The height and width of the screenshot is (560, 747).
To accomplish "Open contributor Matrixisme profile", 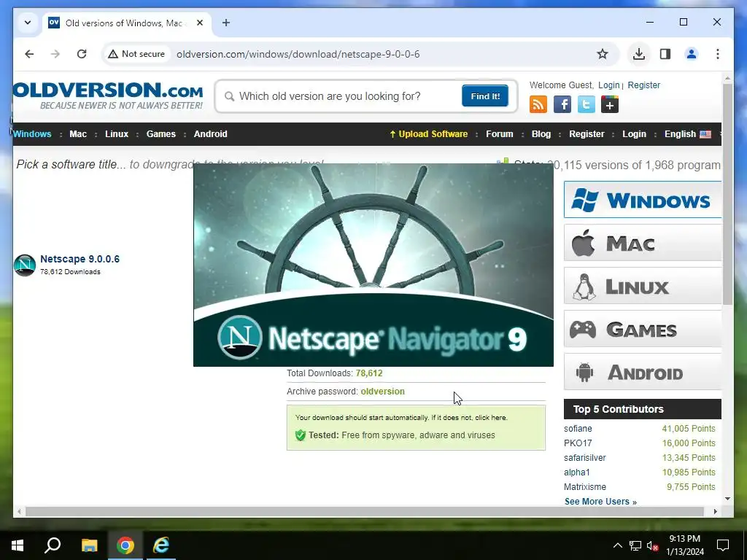I will coord(585,487).
